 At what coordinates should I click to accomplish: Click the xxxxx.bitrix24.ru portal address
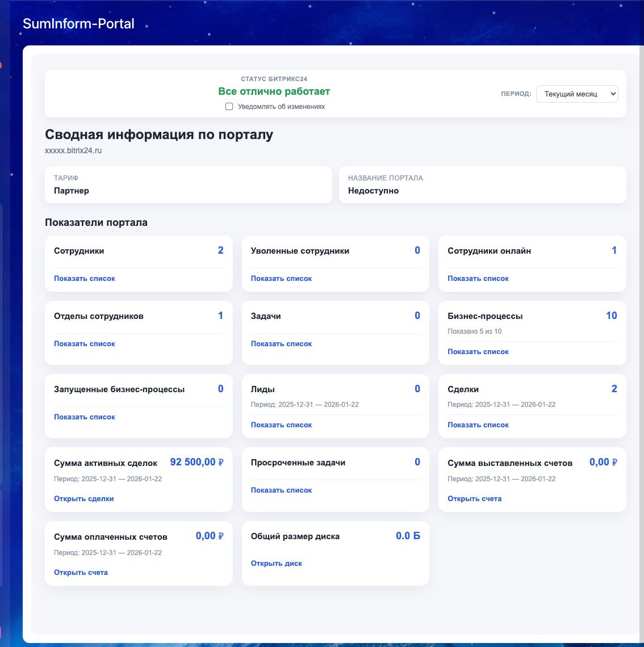73,150
